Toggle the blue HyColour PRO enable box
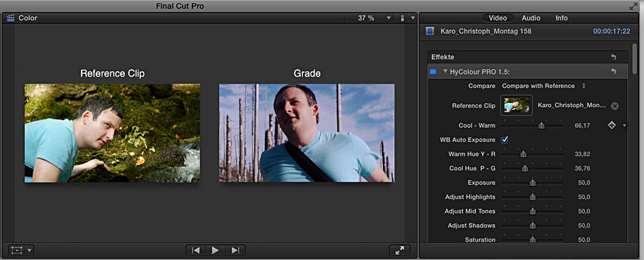 click(433, 72)
